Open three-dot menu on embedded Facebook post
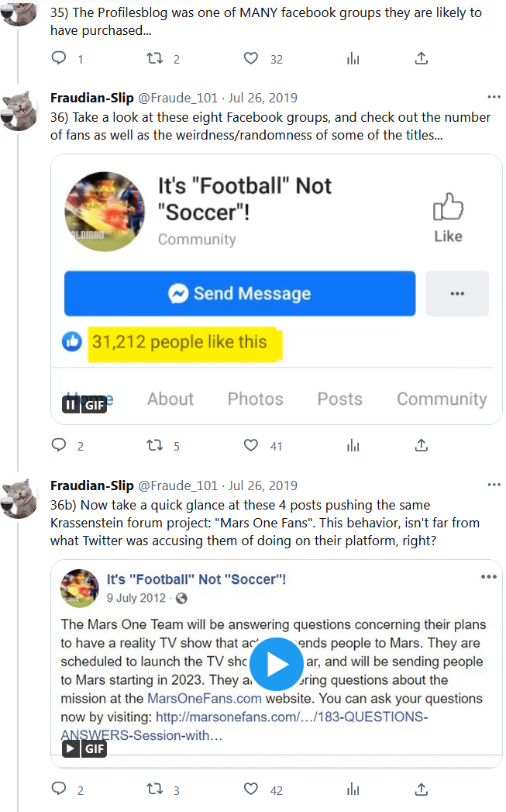Viewport: 506px width, 812px height. pyautogui.click(x=488, y=577)
